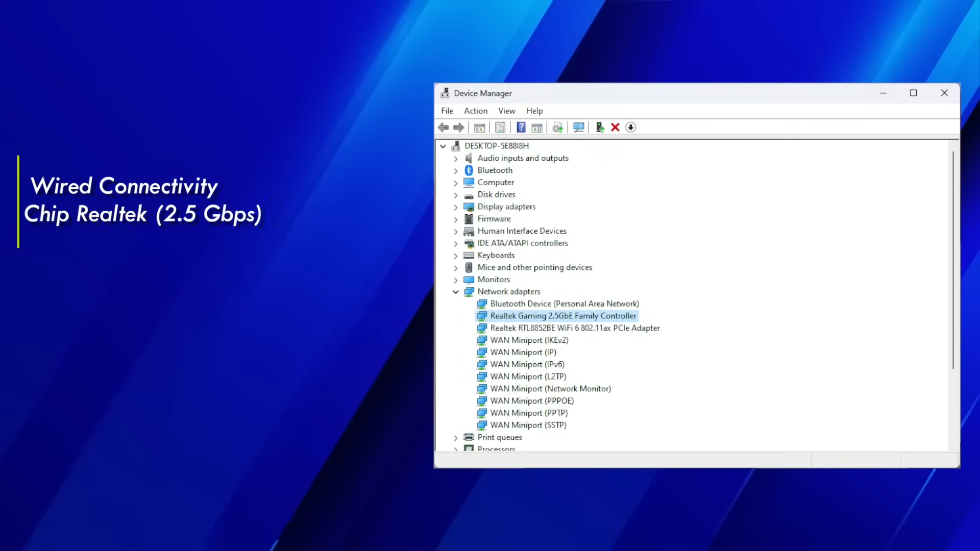980x551 pixels.
Task: Select Realtek RTL8852BE WiFi 6 adapter
Action: tap(575, 328)
